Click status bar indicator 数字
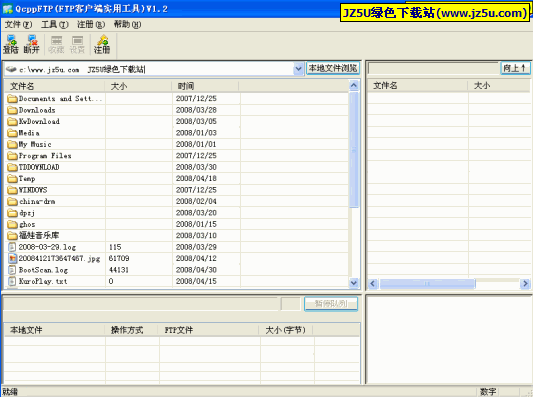This screenshot has height=397, width=533. pos(488,392)
